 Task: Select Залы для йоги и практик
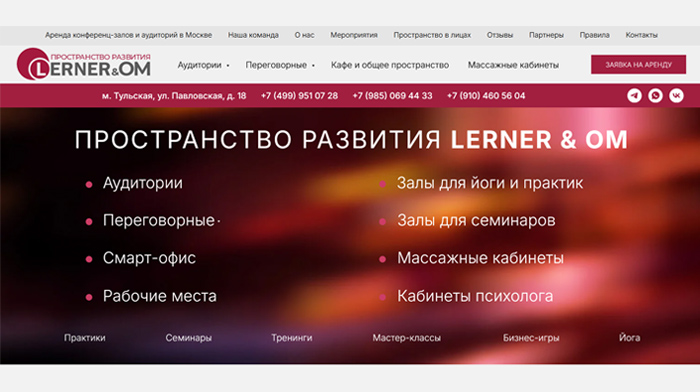[490, 183]
